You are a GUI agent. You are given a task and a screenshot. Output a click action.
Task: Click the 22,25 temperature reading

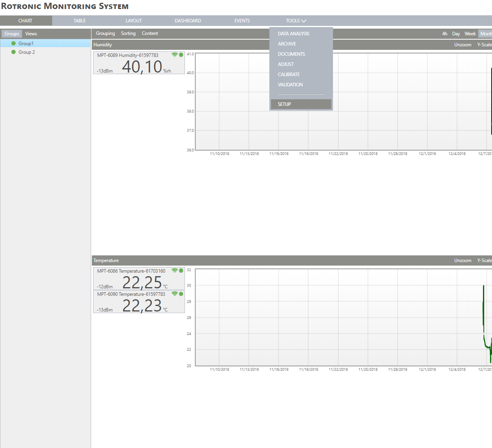tap(142, 282)
